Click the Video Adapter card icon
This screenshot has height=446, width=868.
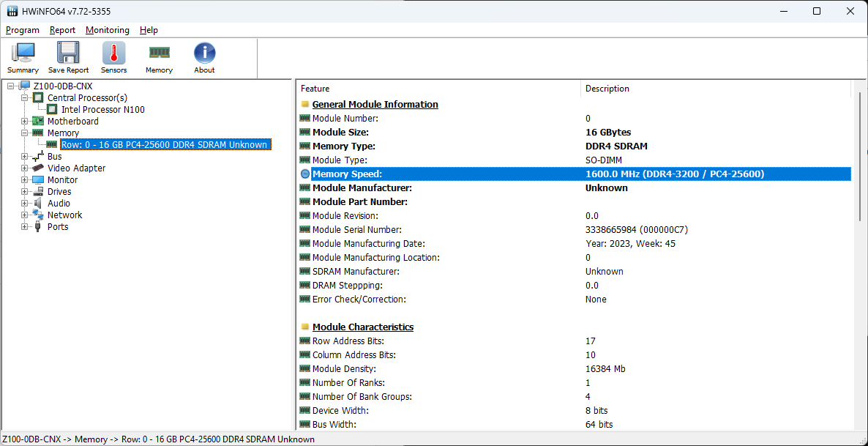coord(38,168)
